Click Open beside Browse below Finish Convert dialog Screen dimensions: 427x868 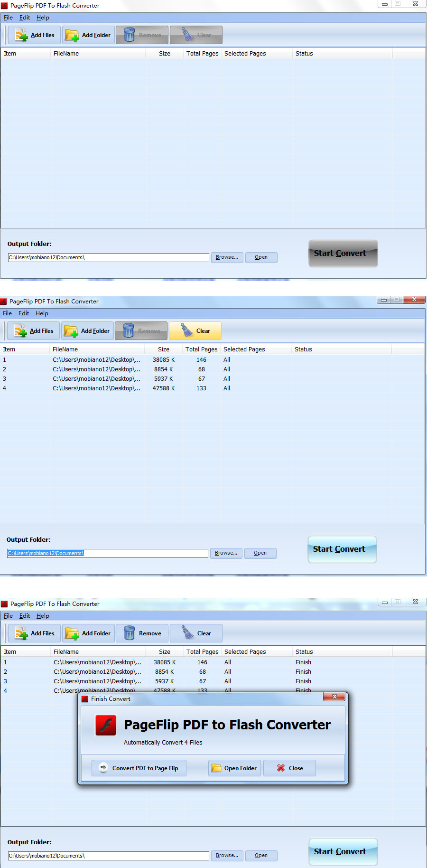coord(261,856)
